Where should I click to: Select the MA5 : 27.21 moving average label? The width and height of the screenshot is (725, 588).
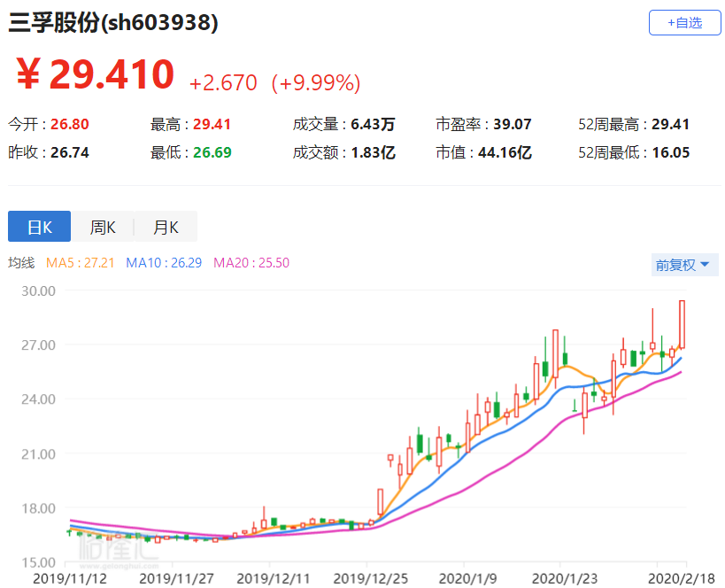[x=80, y=263]
